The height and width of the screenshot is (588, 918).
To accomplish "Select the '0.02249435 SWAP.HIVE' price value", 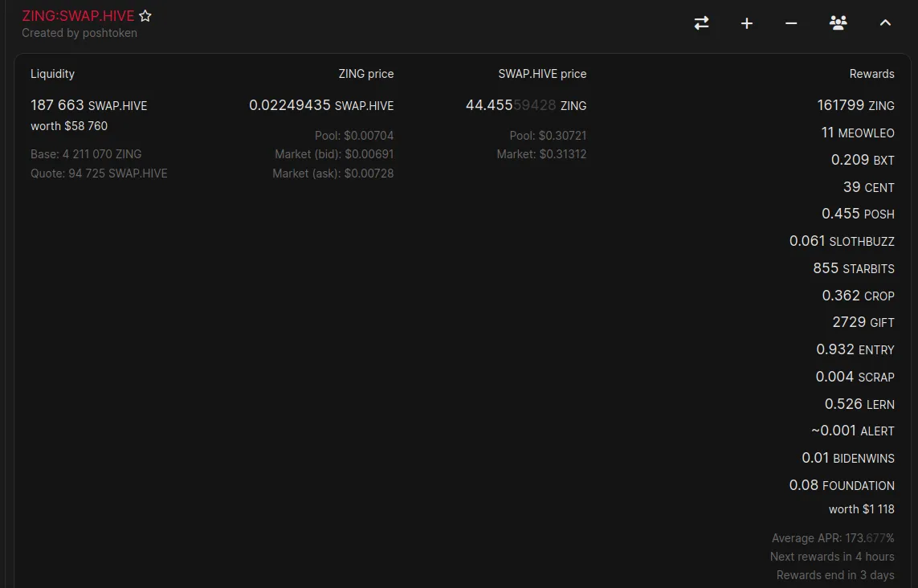I will click(321, 105).
